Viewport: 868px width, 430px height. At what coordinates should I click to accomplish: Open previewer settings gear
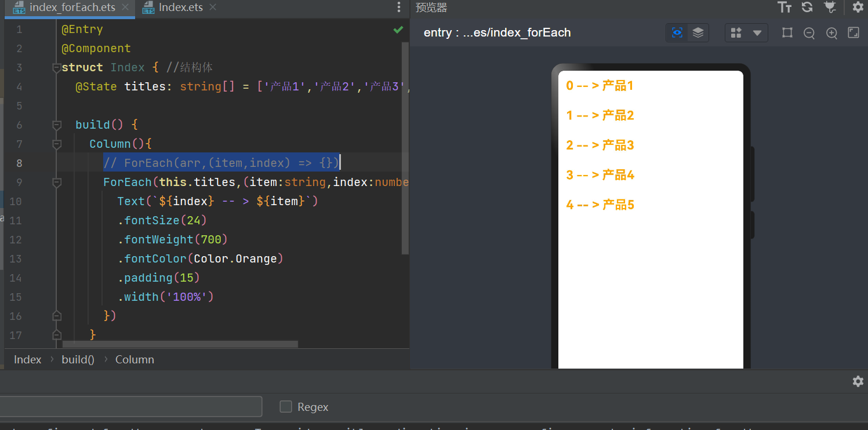click(858, 7)
